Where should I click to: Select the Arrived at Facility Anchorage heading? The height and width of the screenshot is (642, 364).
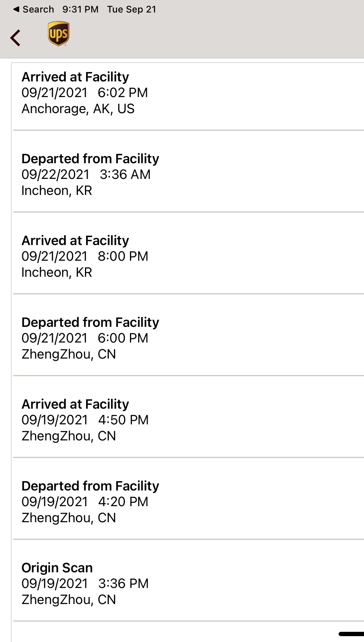(x=75, y=77)
